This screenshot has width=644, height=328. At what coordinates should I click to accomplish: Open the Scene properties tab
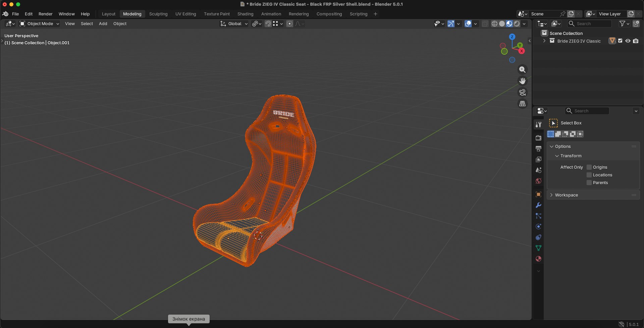click(538, 170)
